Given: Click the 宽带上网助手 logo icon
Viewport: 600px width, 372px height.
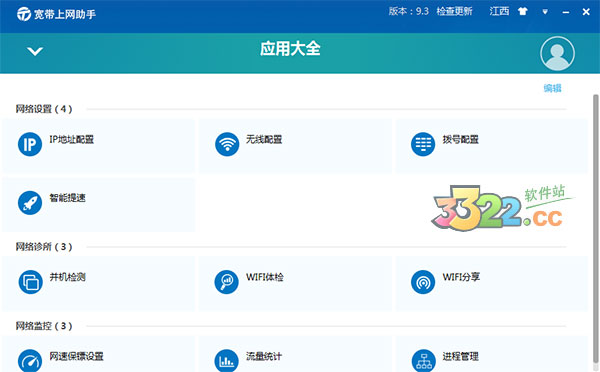Looking at the screenshot, I should pos(24,14).
